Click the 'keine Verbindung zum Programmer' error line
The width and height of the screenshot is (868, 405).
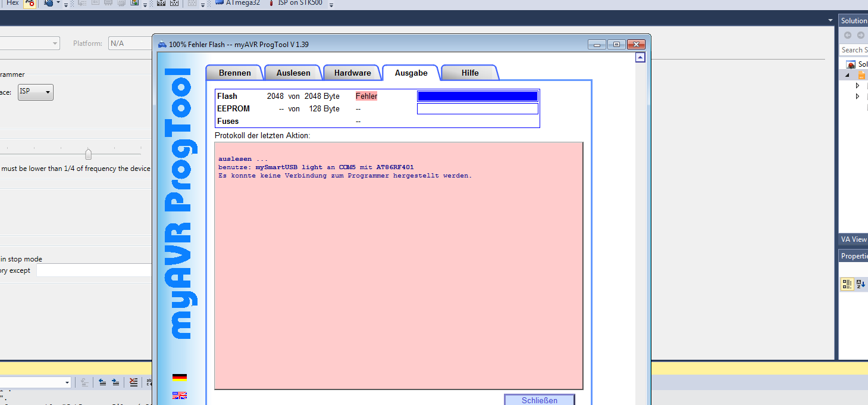[x=345, y=176]
